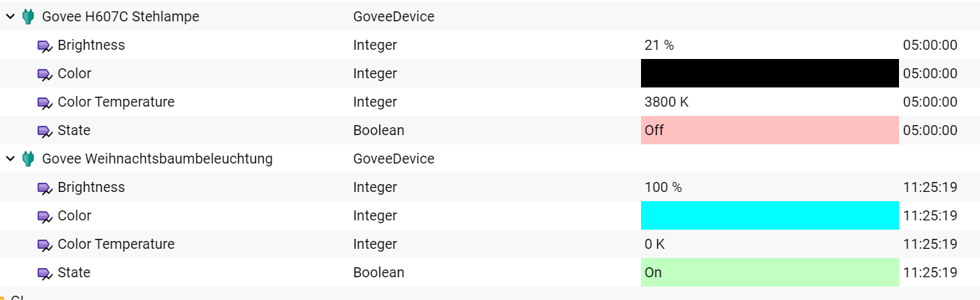Select the Govee Weihnachtsbaumbeleuchtung tree row
Viewport: 980px width, 300px height.
(490, 159)
